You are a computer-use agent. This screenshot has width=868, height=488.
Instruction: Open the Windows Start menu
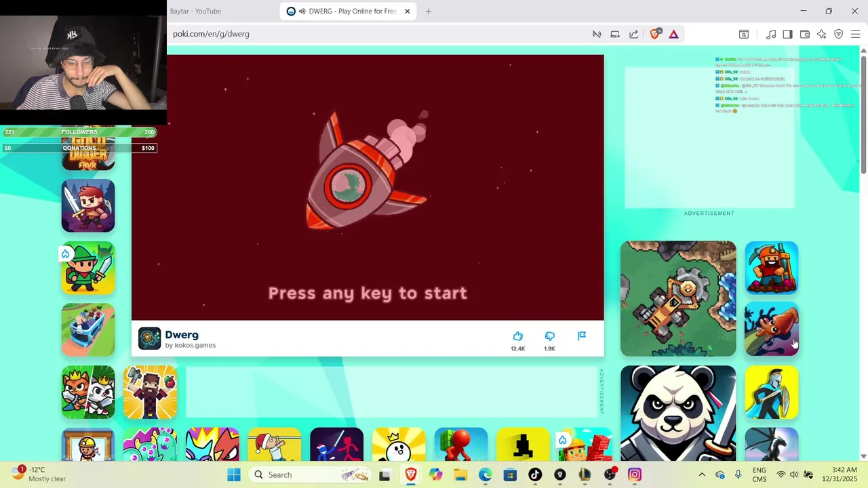234,474
